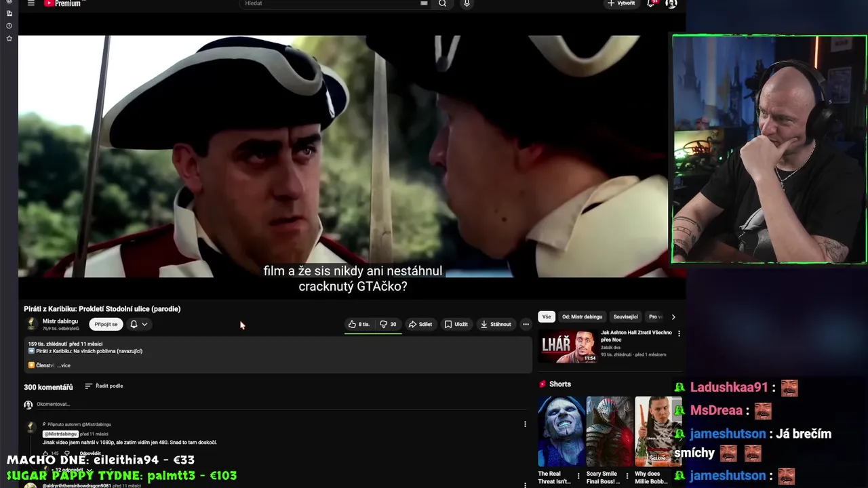
Task: Click the 76,9 tis. odběratelů subscriber count
Action: pyautogui.click(x=61, y=329)
